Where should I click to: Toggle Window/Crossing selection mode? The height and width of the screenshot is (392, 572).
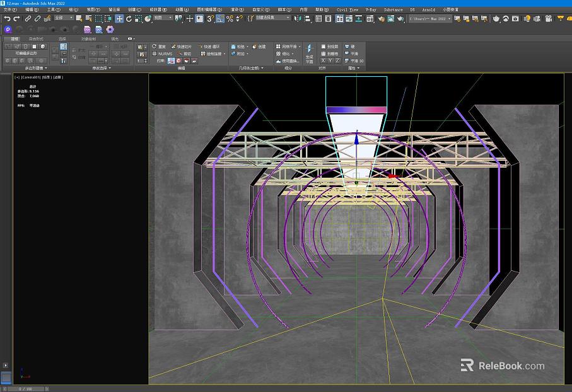coord(108,19)
